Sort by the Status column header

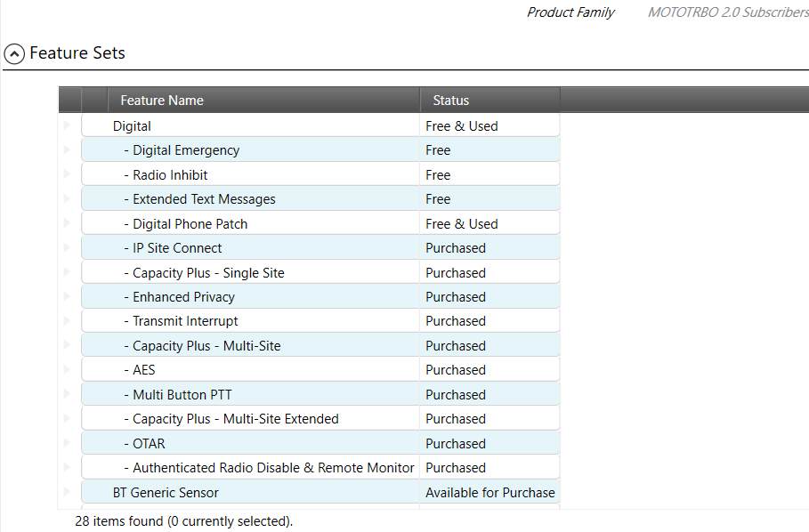pyautogui.click(x=451, y=101)
